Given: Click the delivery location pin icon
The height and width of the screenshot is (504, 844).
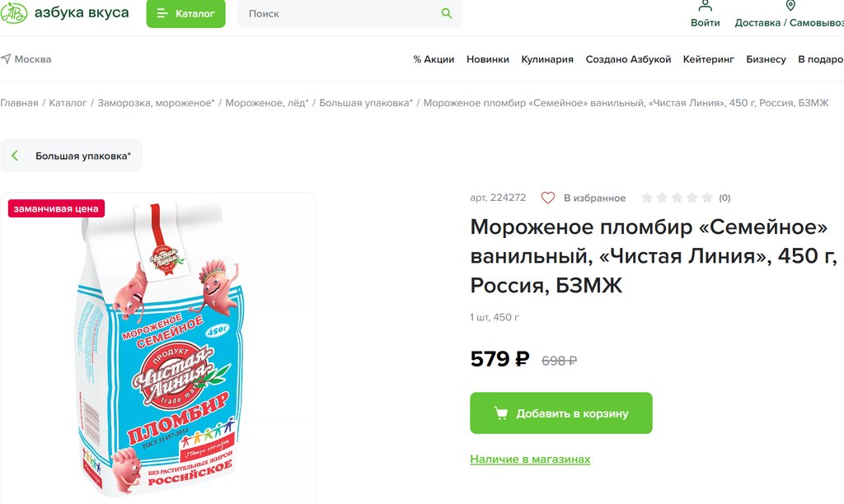Looking at the screenshot, I should [790, 6].
